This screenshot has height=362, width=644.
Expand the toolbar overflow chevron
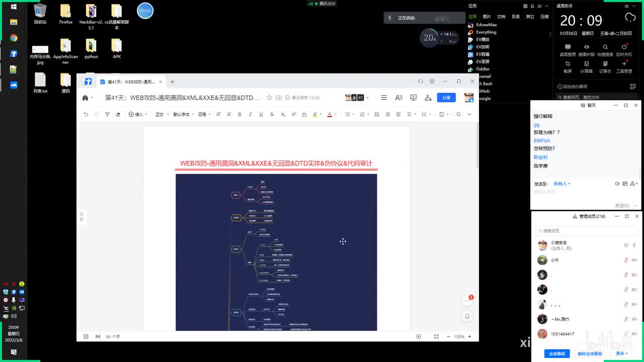469,115
